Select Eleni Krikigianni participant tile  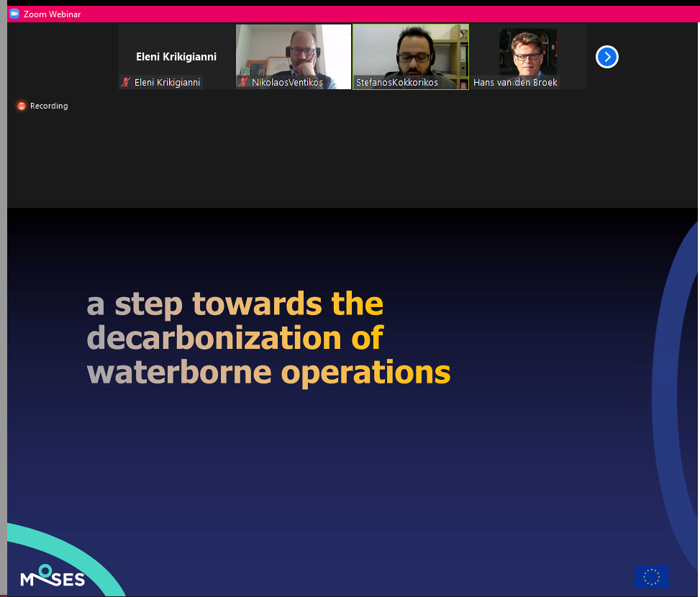tap(176, 57)
